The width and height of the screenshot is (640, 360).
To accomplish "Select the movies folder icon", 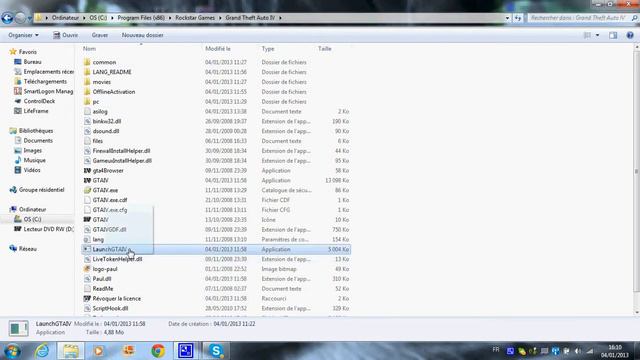I will tap(87, 82).
